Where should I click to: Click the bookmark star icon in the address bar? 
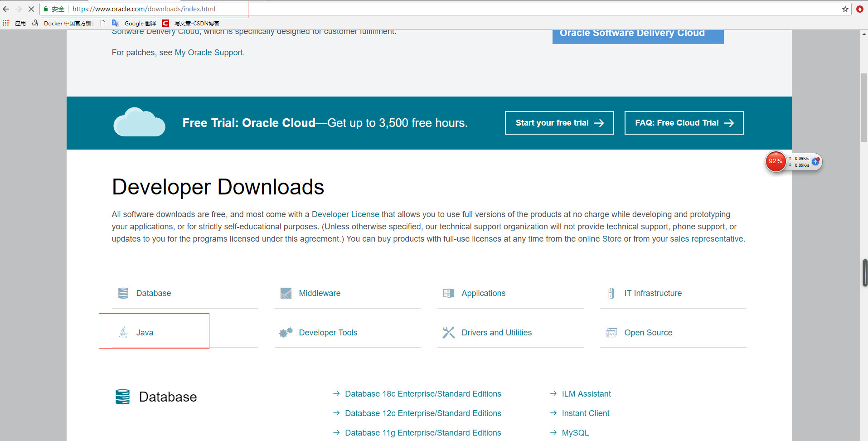tap(845, 9)
